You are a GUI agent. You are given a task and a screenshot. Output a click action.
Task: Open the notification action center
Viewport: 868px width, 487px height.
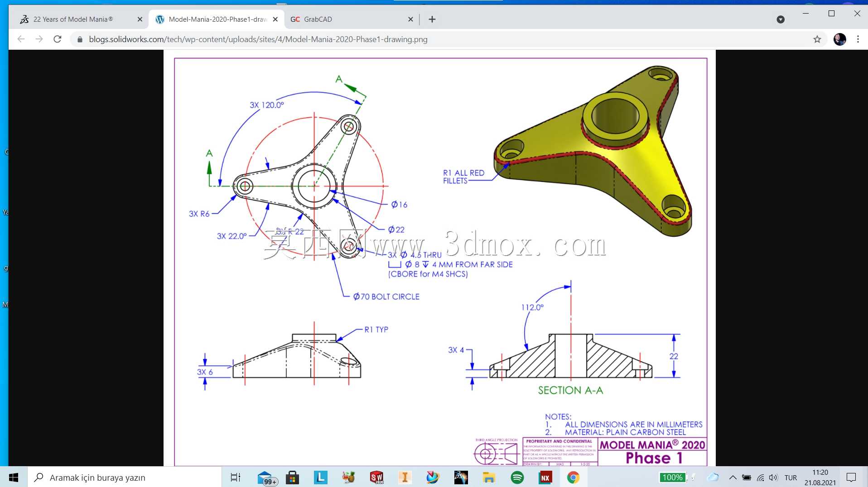[x=851, y=477]
